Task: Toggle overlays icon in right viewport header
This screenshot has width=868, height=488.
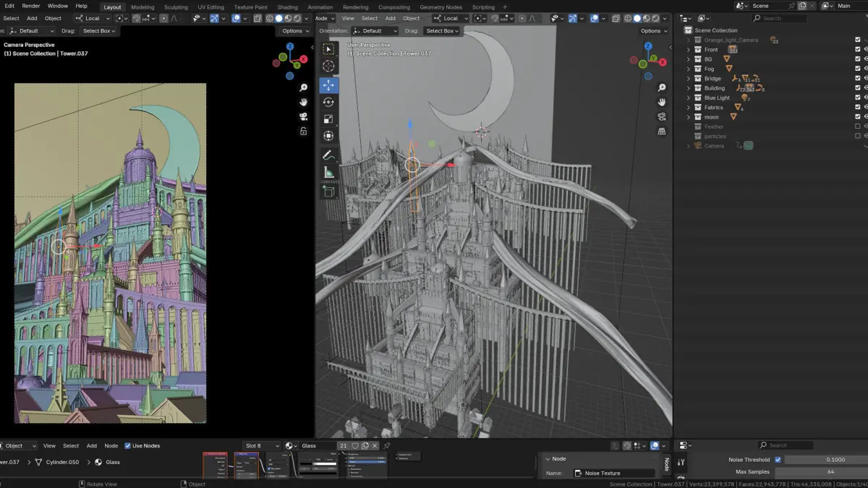Action: pyautogui.click(x=595, y=18)
